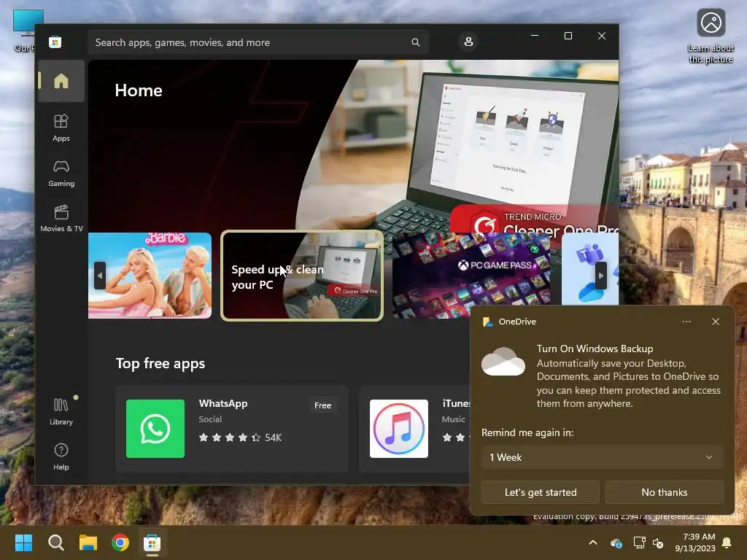The width and height of the screenshot is (747, 560).
Task: Go to the Gaming section
Action: tap(61, 173)
